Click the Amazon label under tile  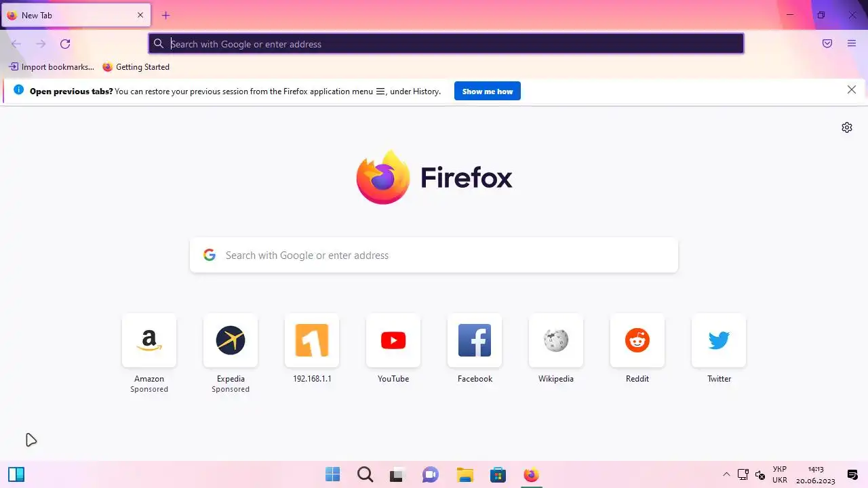(x=149, y=379)
